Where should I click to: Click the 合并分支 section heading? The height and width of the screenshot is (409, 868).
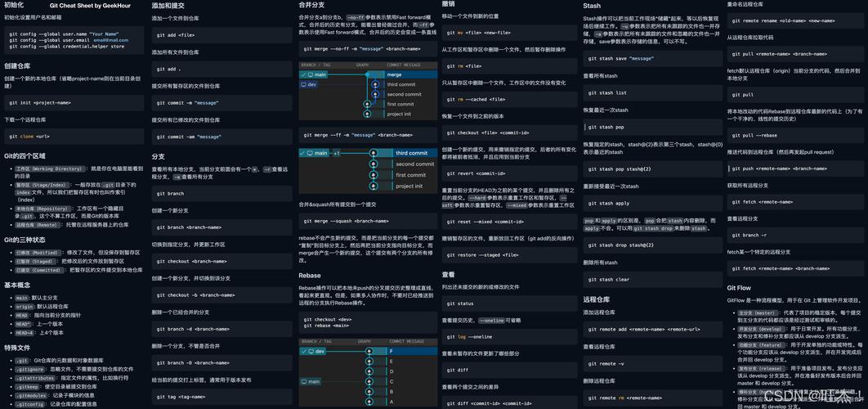coord(311,4)
